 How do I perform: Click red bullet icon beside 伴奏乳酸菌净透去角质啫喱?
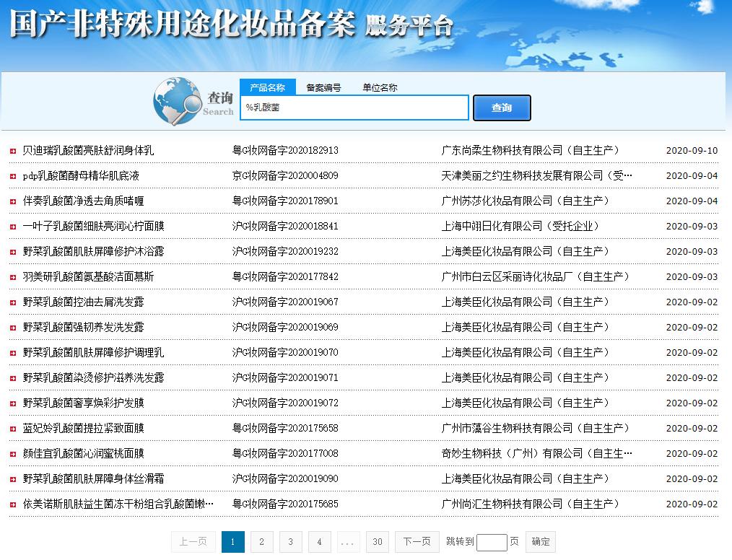pyautogui.click(x=13, y=201)
